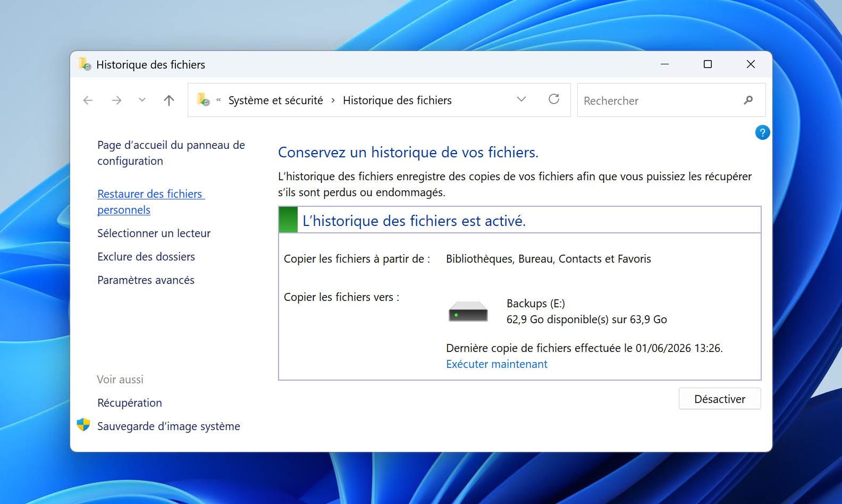Refresh the Historique des fichiers page
842x504 pixels.
[554, 99]
